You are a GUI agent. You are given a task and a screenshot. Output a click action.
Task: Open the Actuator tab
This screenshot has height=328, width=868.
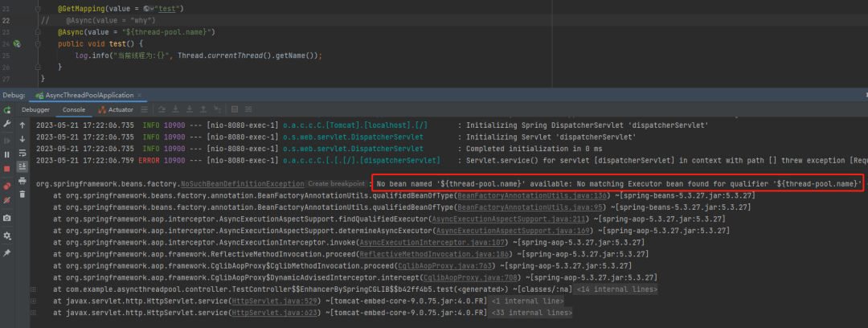[x=117, y=109]
